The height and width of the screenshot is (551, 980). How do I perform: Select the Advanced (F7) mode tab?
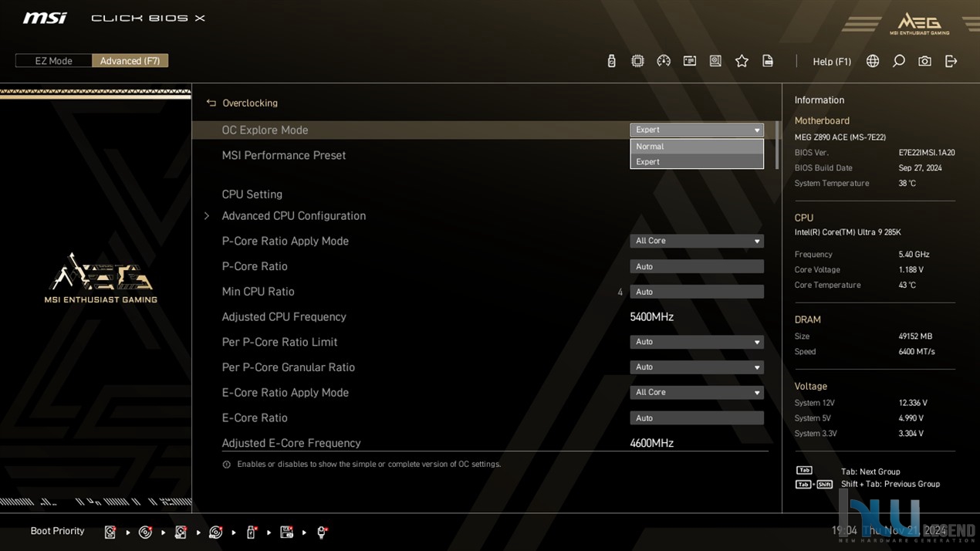point(130,61)
